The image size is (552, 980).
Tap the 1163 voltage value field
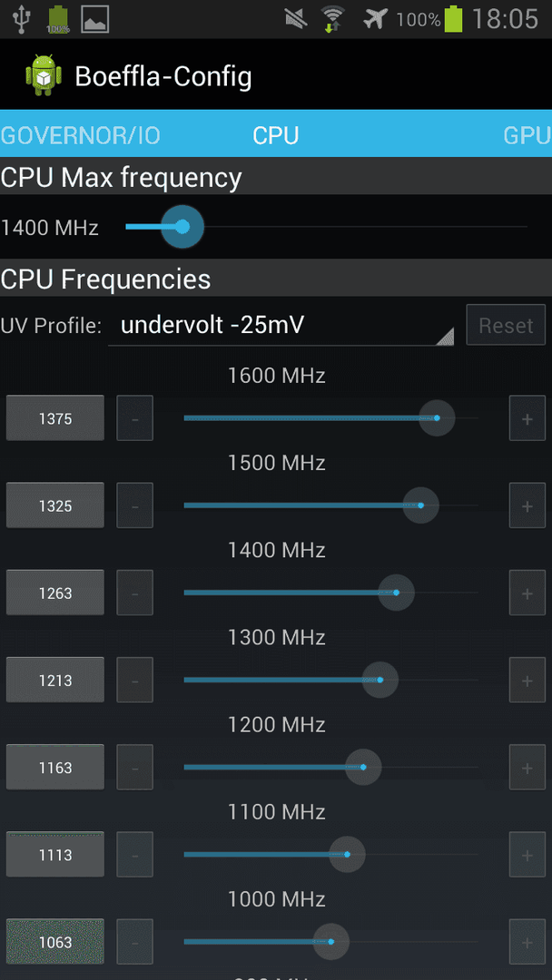[55, 767]
